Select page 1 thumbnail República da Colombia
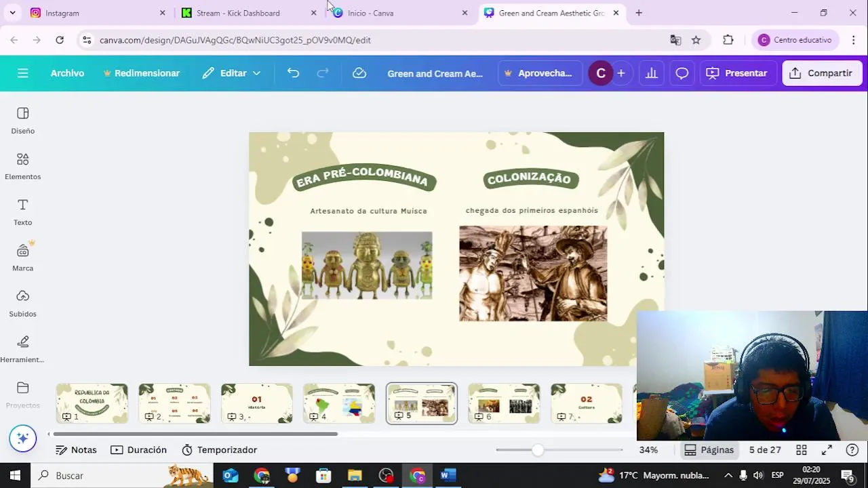Screen dimensions: 868x488 [92, 403]
